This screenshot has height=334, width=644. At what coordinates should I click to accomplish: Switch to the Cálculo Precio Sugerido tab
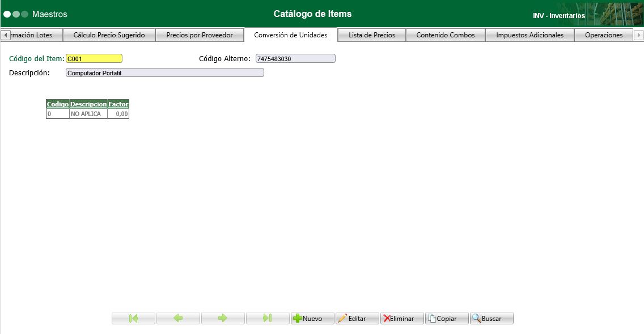(108, 35)
